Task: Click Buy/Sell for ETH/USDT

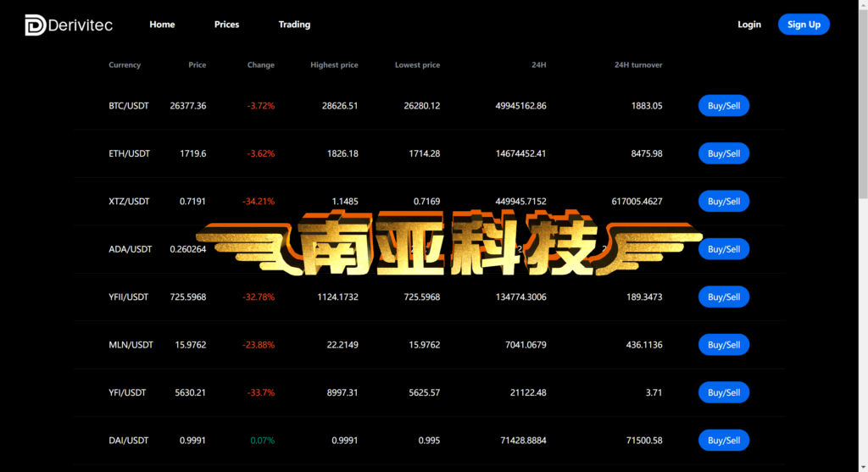Action: coord(724,153)
